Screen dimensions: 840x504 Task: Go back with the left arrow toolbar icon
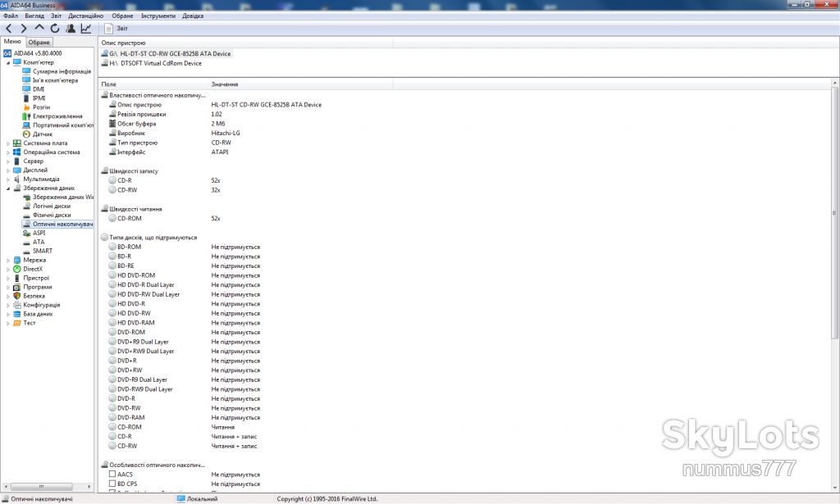tap(8, 29)
